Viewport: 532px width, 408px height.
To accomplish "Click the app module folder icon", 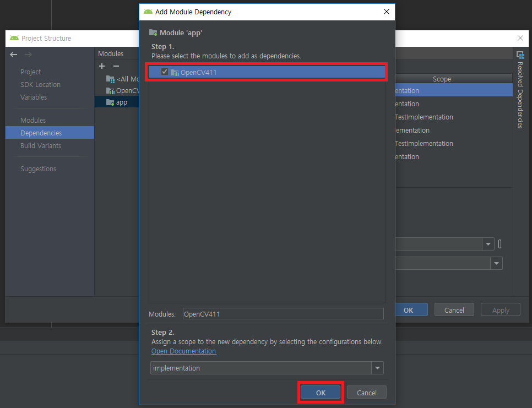I will [x=110, y=102].
